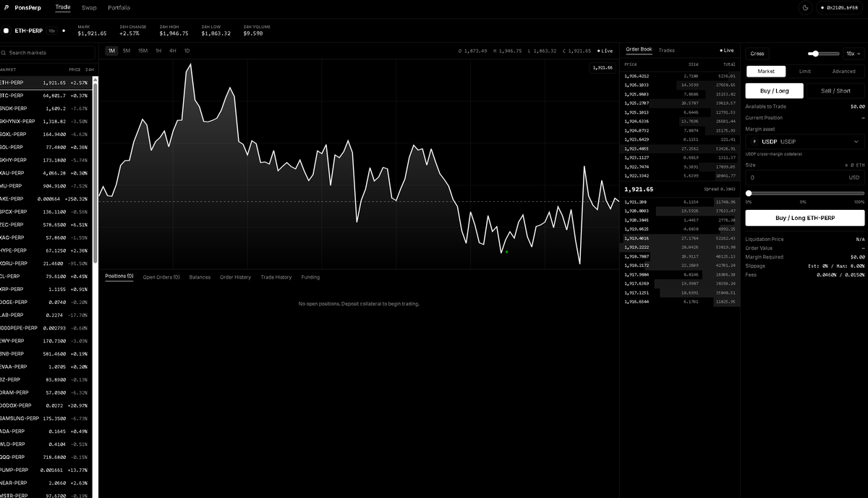Switch chart to 1H timeframe
The image size is (868, 498).
tap(158, 51)
